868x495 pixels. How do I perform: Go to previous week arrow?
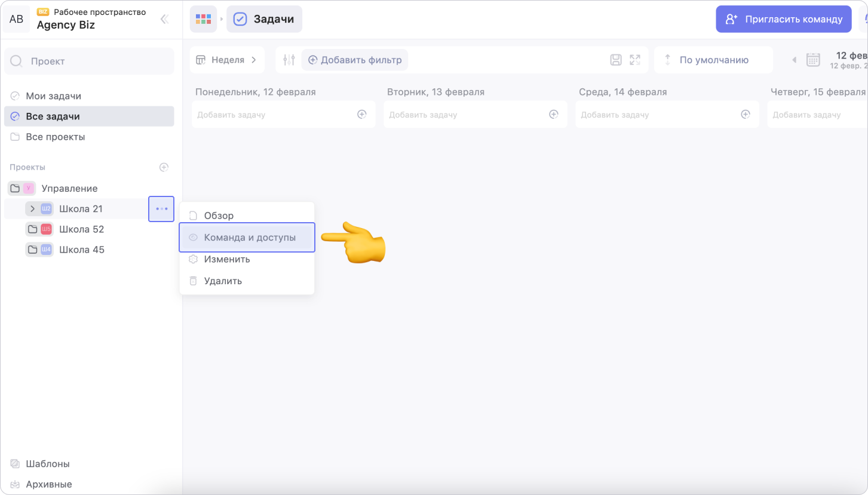(x=794, y=60)
